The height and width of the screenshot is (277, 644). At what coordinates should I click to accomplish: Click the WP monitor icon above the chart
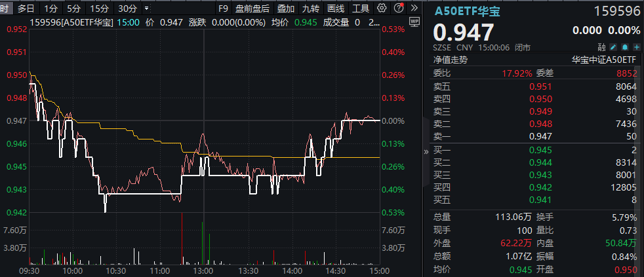[x=413, y=22]
